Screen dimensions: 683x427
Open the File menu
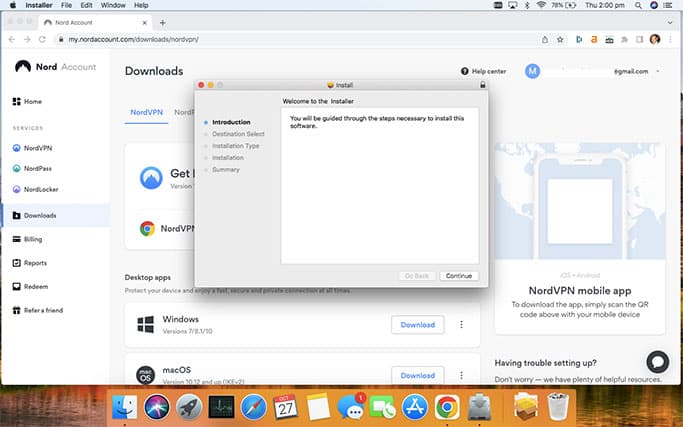[66, 5]
